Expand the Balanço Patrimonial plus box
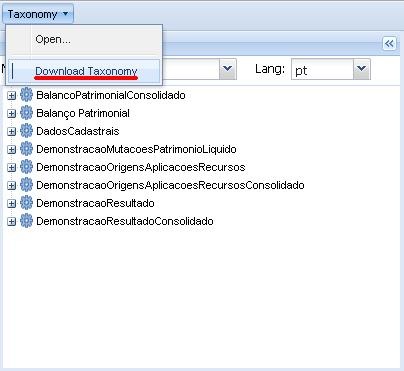 [11, 114]
